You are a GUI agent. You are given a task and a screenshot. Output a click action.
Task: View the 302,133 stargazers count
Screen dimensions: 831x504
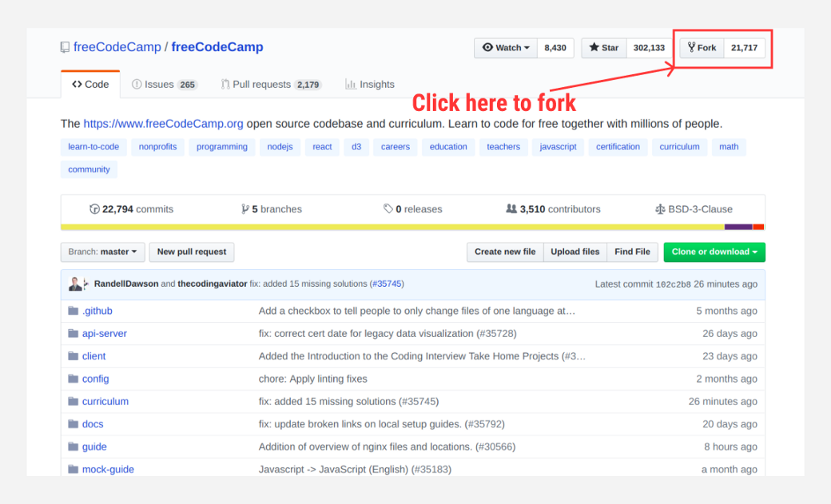(649, 48)
